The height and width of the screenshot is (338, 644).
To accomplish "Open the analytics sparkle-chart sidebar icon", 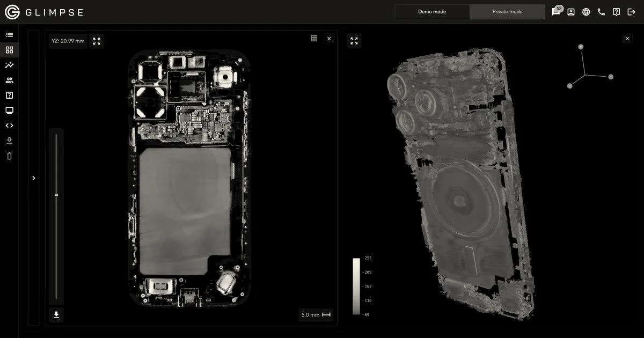I will [x=9, y=65].
